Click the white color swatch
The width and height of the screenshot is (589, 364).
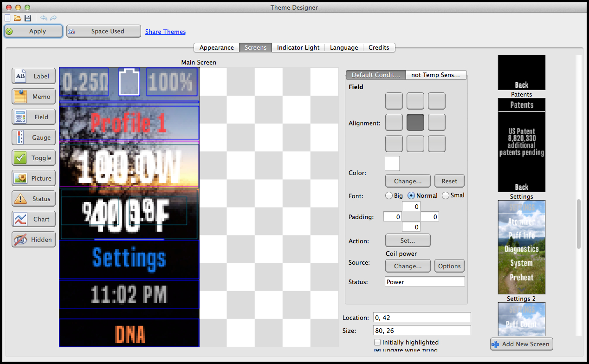point(392,163)
